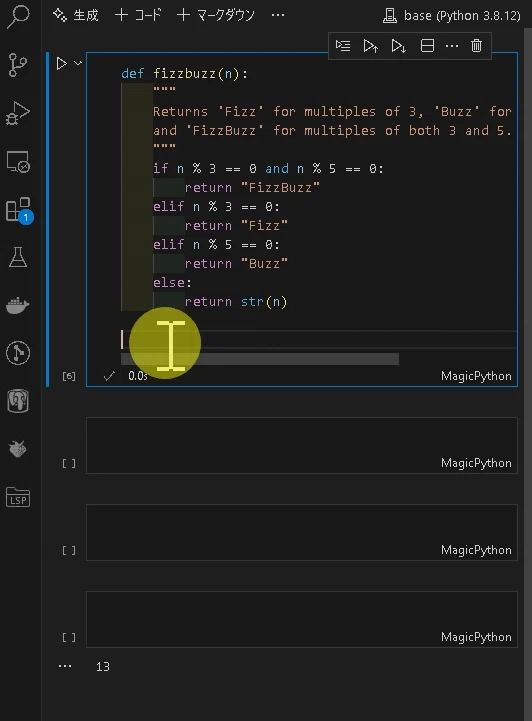Open Remote Explorer view

point(18,161)
